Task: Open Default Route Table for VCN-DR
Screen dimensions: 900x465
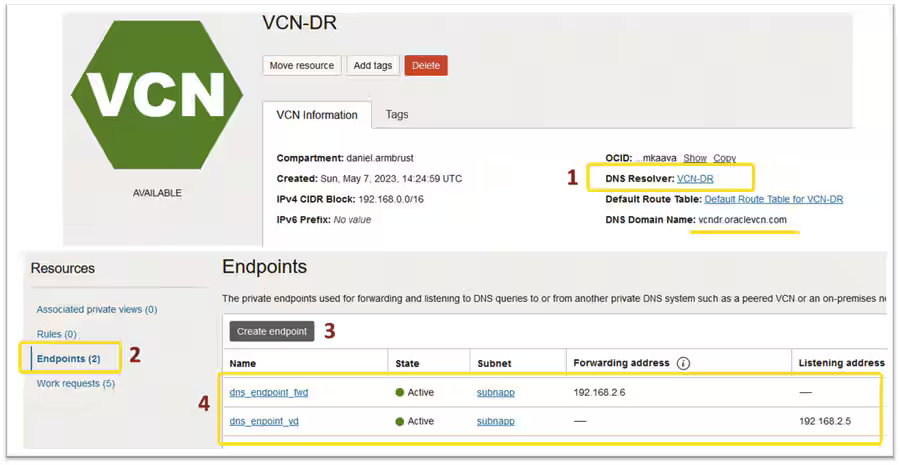Action: coord(774,199)
